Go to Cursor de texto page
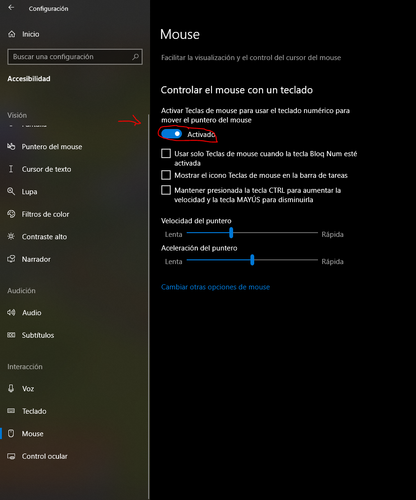 click(x=46, y=169)
